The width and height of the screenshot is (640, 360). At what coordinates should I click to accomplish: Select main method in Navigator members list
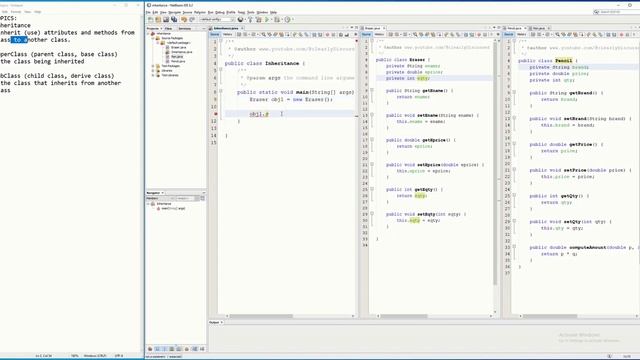(173, 208)
